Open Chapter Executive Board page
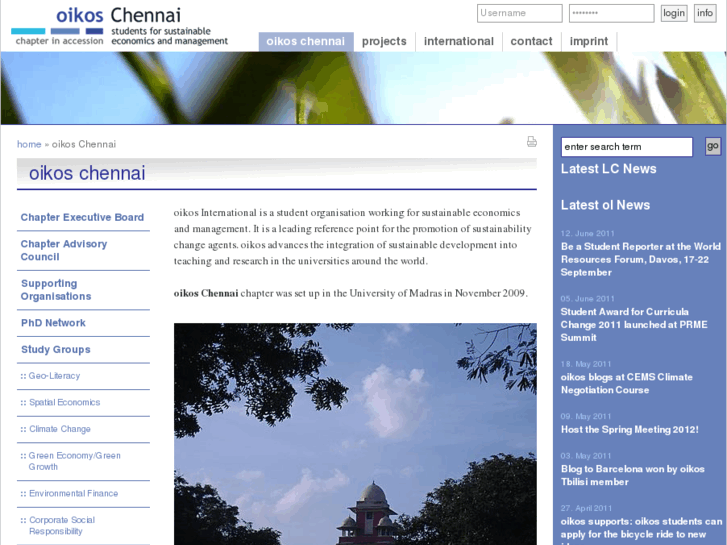This screenshot has width=727, height=545. tap(82, 217)
